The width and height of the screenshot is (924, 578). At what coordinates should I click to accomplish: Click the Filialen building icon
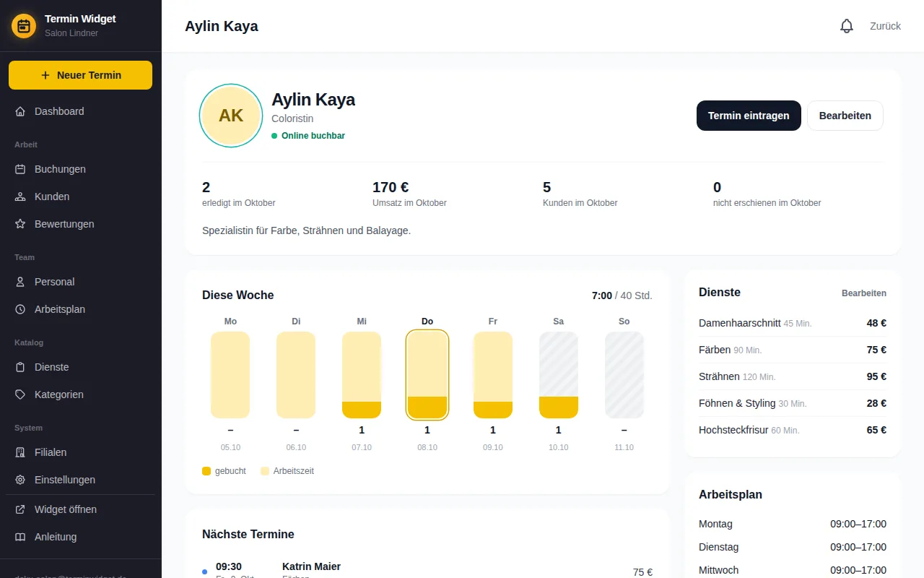20,452
